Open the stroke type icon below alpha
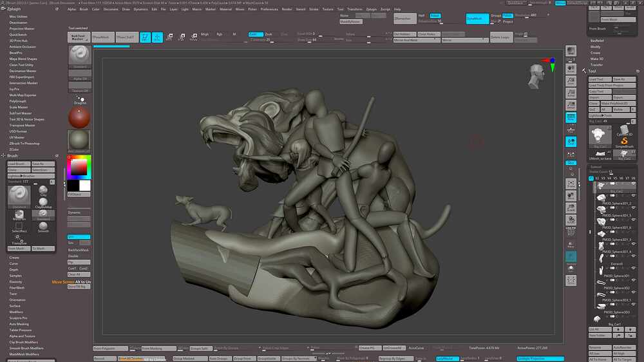The height and width of the screenshot is (362, 644). pos(80,100)
